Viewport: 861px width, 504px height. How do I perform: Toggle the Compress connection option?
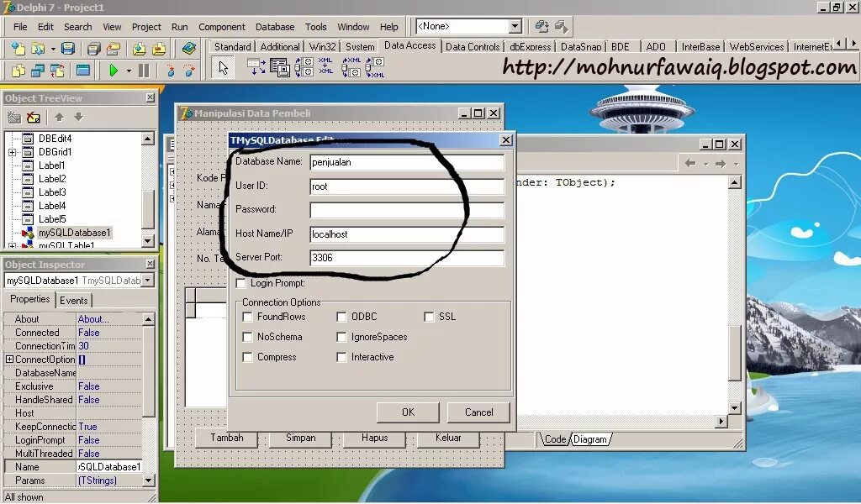tap(248, 358)
